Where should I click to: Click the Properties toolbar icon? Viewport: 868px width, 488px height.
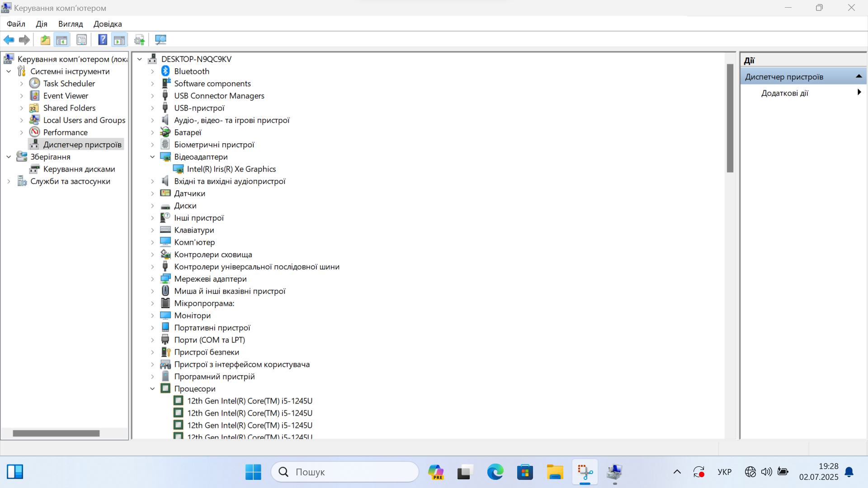pyautogui.click(x=82, y=40)
